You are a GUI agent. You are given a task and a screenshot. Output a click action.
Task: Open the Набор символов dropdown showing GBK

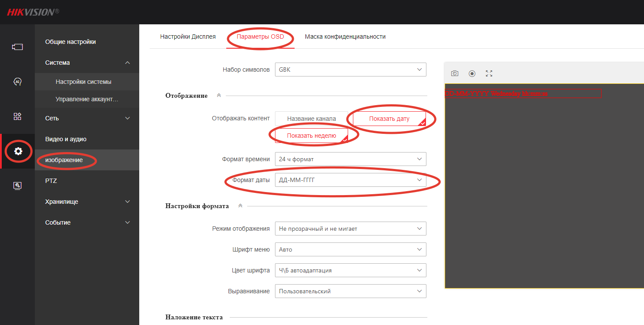(x=351, y=70)
